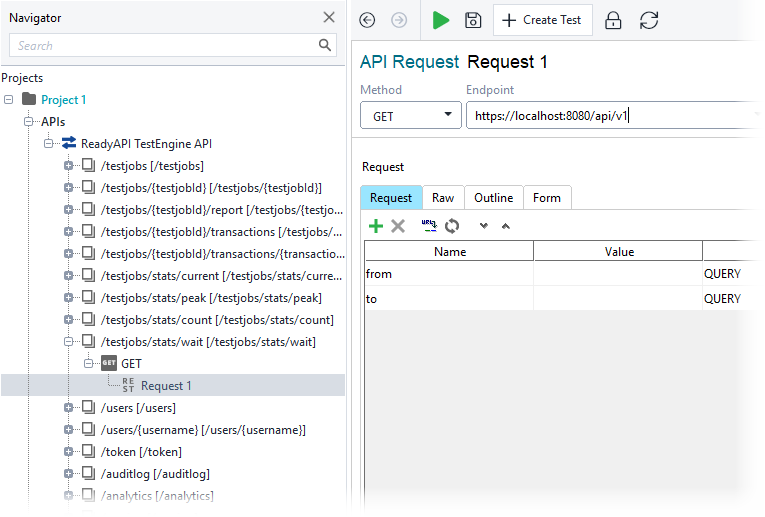Image resolution: width=765 pixels, height=517 pixels.
Task: Switch to the Outline tab
Action: pyautogui.click(x=494, y=198)
